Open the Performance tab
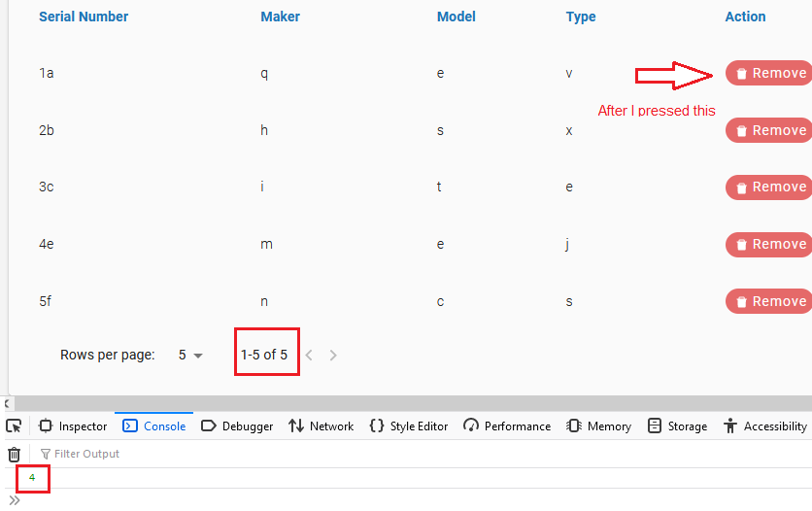 click(507, 426)
